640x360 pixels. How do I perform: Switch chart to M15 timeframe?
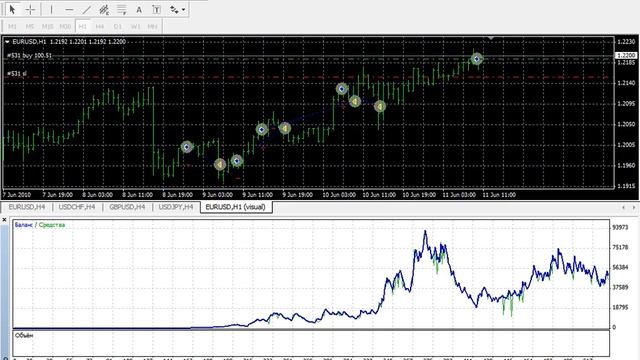[47, 26]
